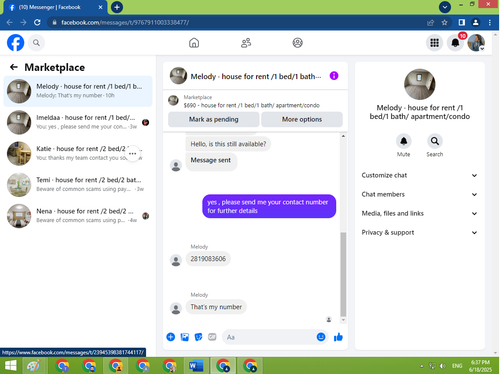The image size is (500, 374).
Task: Open the Facebook menu grid icon
Action: tap(434, 43)
